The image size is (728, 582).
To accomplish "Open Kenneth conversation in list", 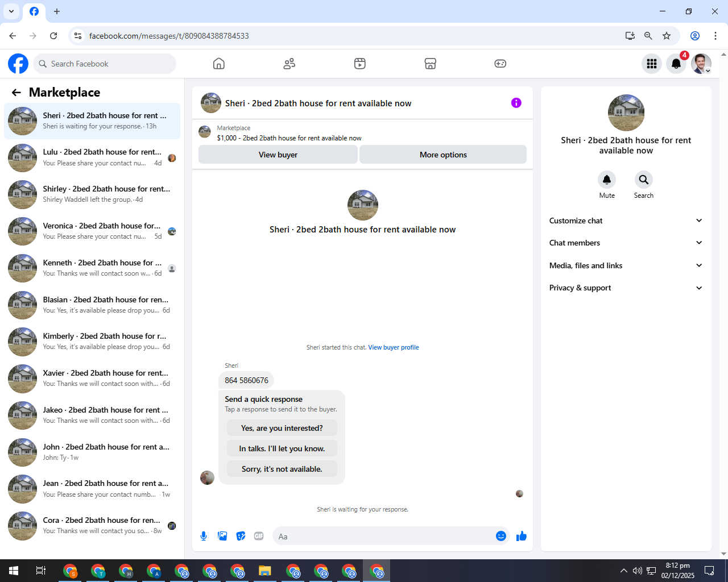I will 92,268.
